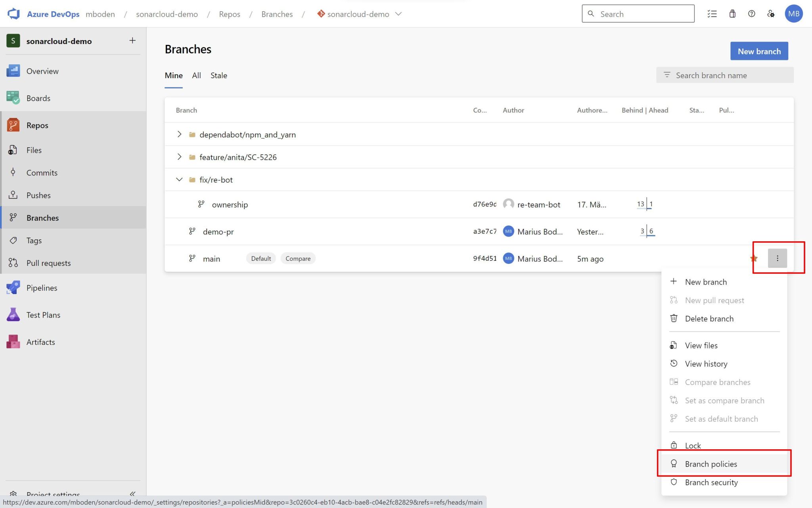Viewport: 812px width, 508px height.
Task: Switch to the Stale branches tab
Action: (218, 75)
